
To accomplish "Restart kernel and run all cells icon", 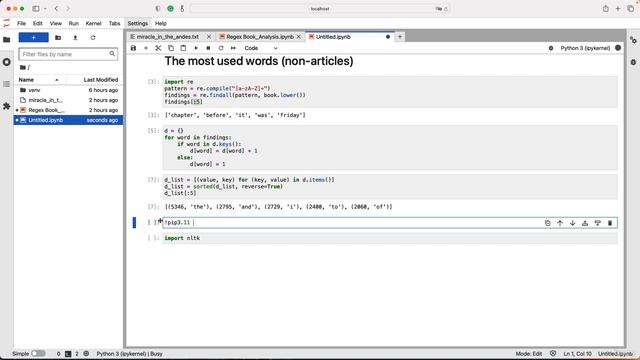I will (233, 48).
